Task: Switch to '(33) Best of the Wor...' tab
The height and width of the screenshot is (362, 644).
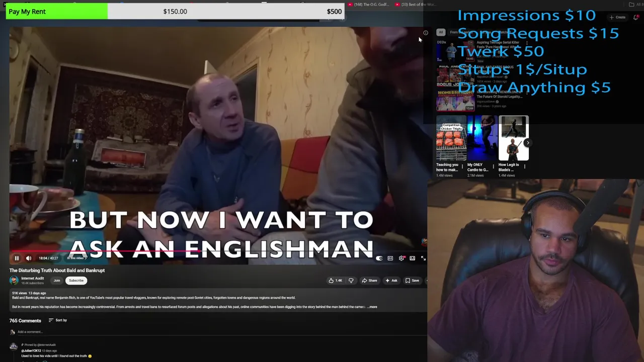Action: 415,5
